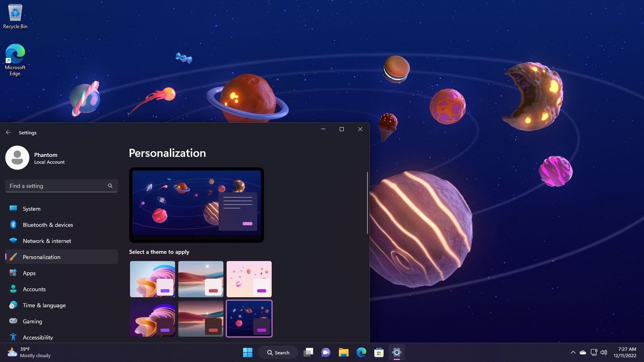This screenshot has height=362, width=644.
Task: Click the Find a setting field
Action: coord(56,186)
